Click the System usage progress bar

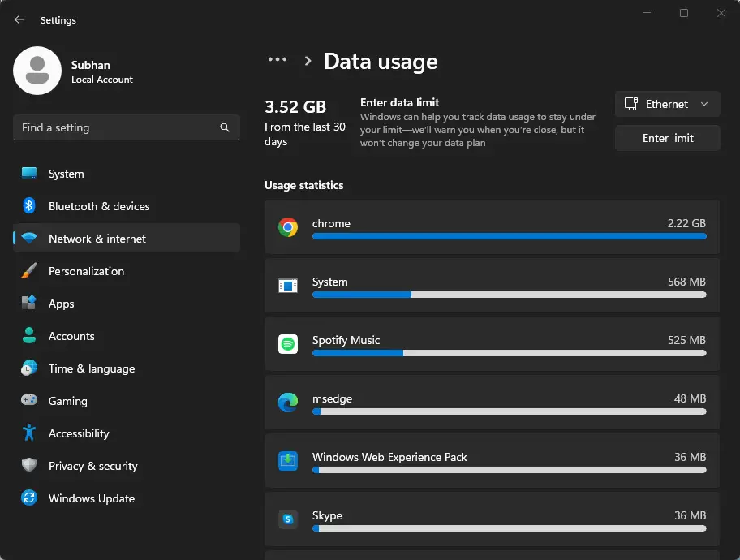(x=509, y=295)
